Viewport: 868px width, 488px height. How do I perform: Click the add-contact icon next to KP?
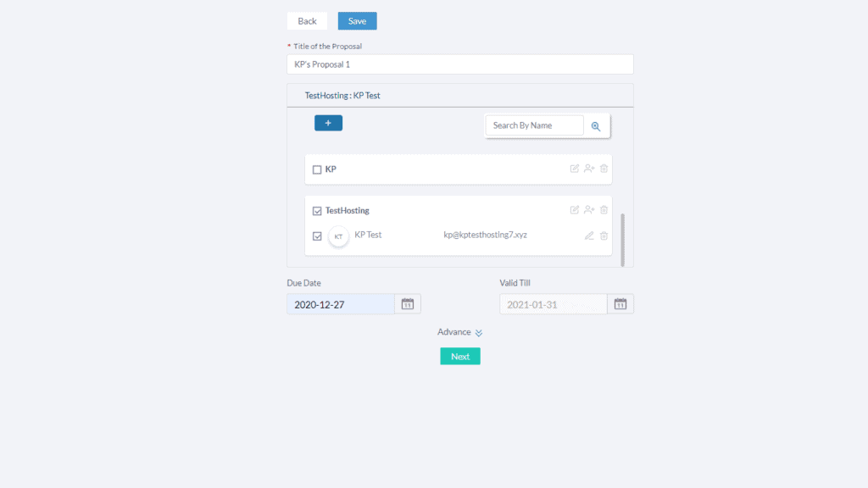[x=589, y=169]
